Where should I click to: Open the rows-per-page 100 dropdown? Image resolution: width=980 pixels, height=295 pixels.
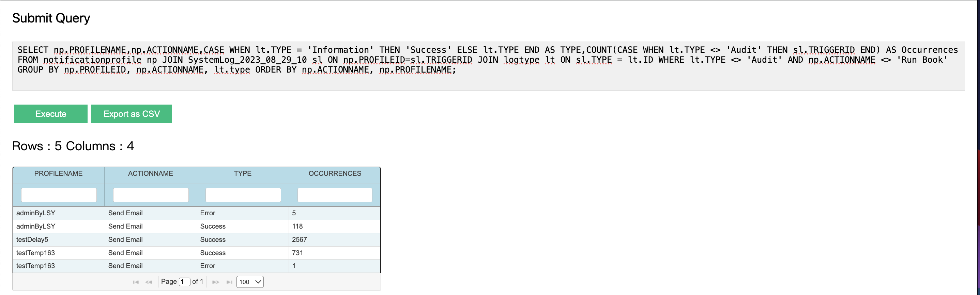250,282
